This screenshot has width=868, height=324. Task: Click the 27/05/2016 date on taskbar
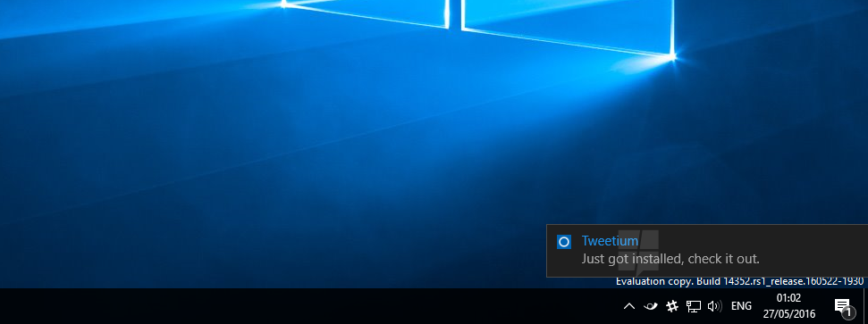click(x=788, y=314)
